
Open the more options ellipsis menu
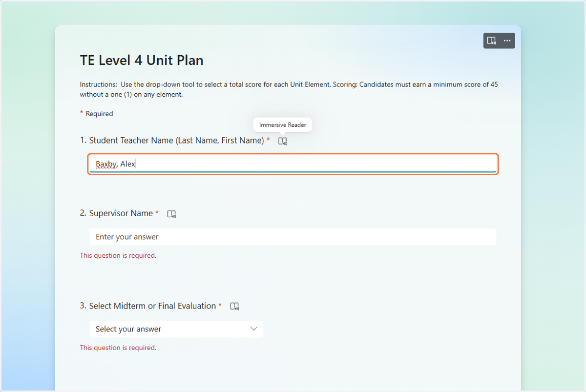point(507,41)
